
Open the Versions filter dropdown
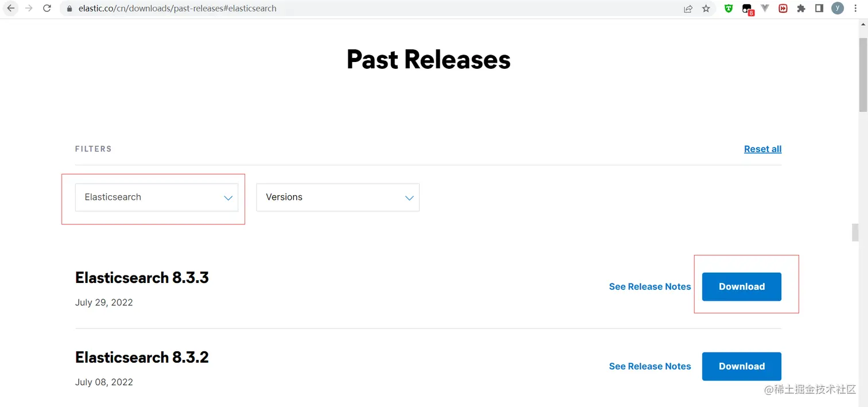click(x=338, y=197)
